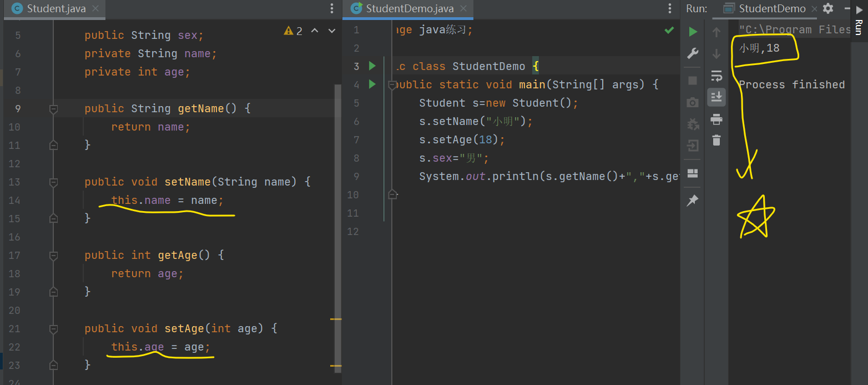Click run gutter arrow beside main method
868x385 pixels.
(372, 84)
